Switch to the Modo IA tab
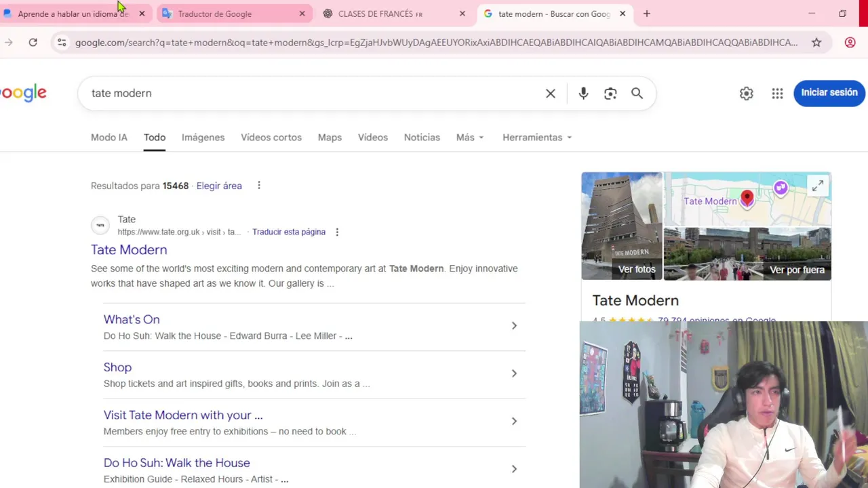This screenshot has width=868, height=488. 109,137
